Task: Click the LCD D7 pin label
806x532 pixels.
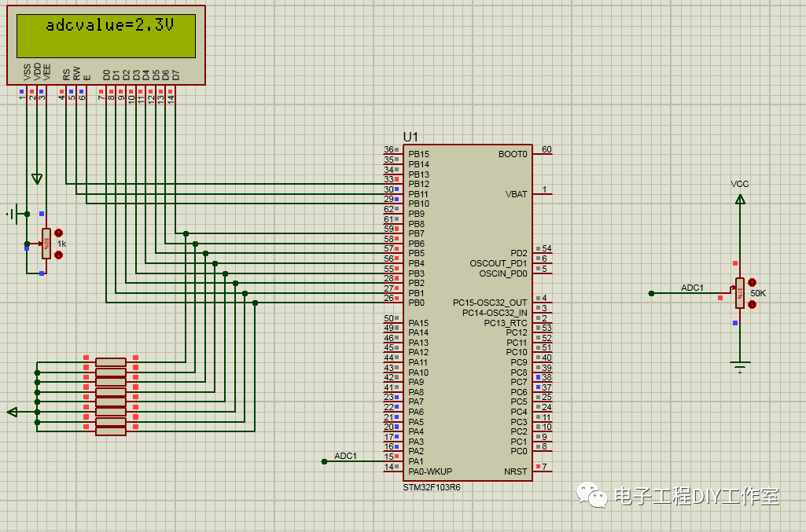Action: (x=176, y=75)
